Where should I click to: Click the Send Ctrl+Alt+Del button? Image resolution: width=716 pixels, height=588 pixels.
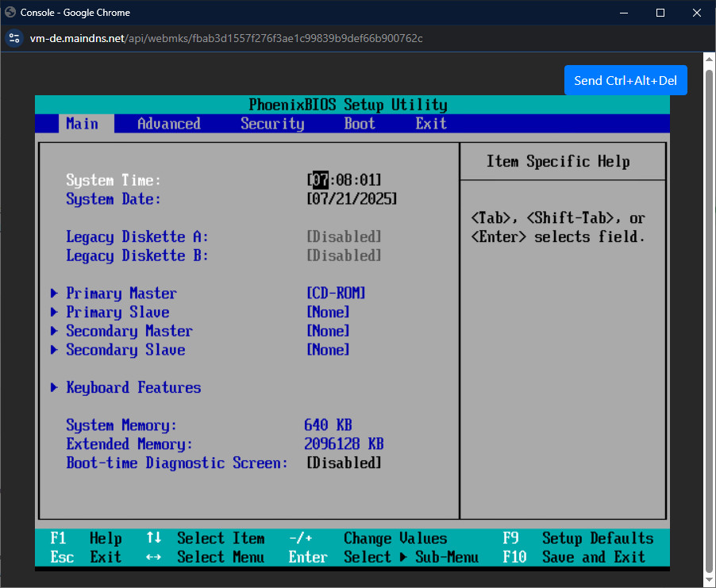tap(626, 80)
